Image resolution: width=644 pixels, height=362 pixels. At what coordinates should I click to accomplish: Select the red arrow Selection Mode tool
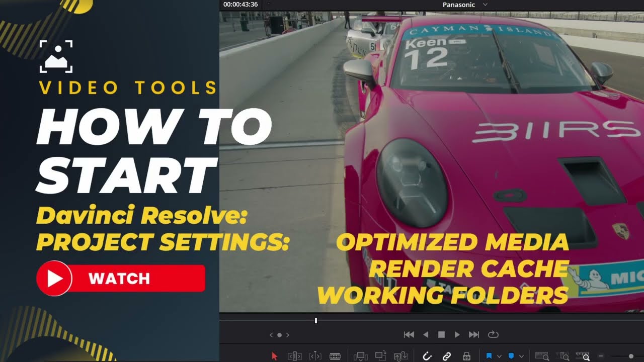tap(274, 356)
